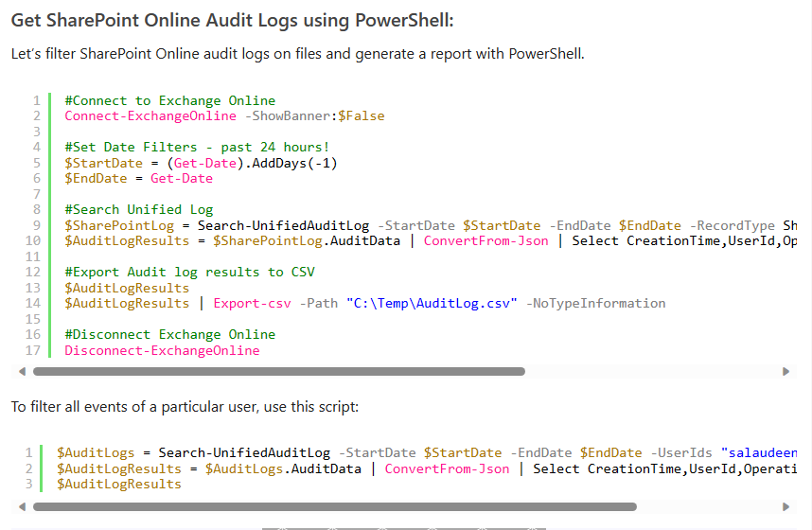812x530 pixels.
Task: Click left scroll arrow of first code block
Action: (22, 371)
